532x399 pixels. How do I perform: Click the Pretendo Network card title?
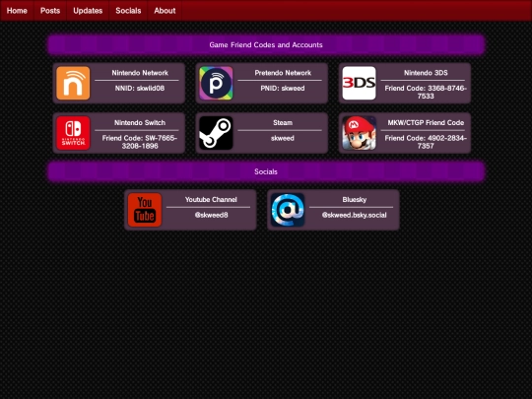pos(283,73)
